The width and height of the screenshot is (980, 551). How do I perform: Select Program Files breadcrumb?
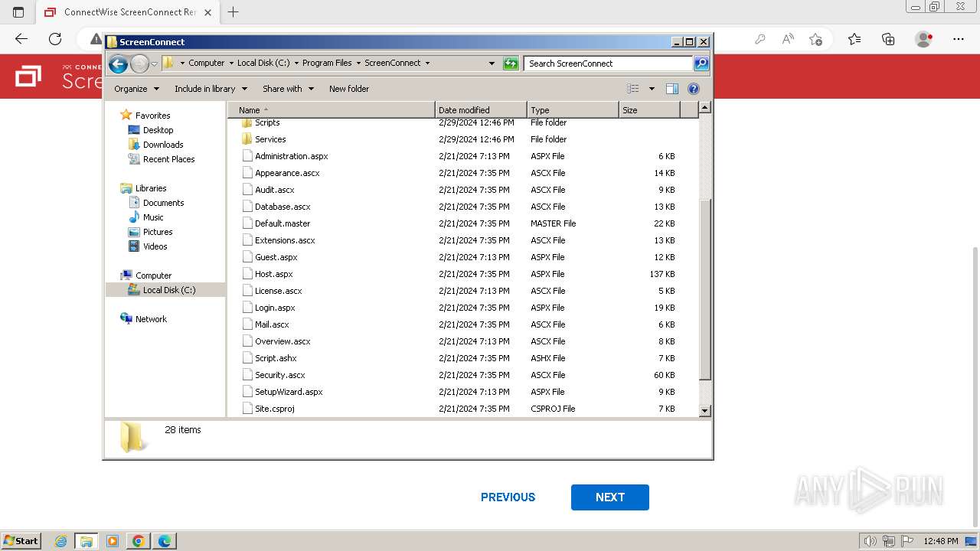pos(327,64)
